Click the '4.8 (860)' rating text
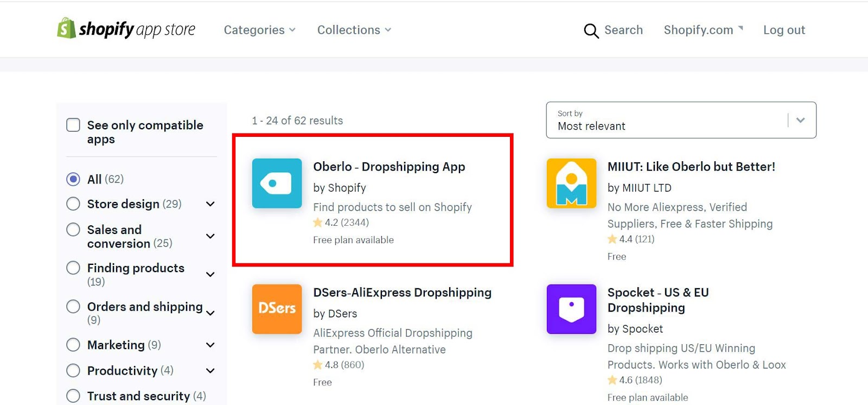Image resolution: width=868 pixels, height=405 pixels. (x=344, y=365)
